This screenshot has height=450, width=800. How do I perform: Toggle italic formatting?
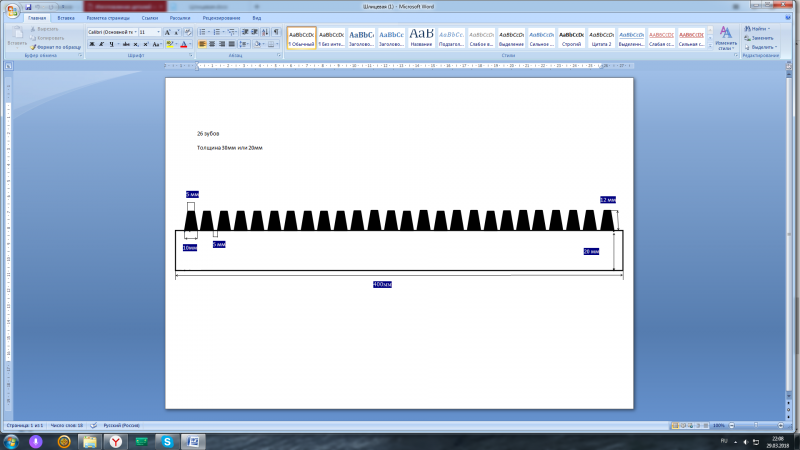(x=102, y=44)
